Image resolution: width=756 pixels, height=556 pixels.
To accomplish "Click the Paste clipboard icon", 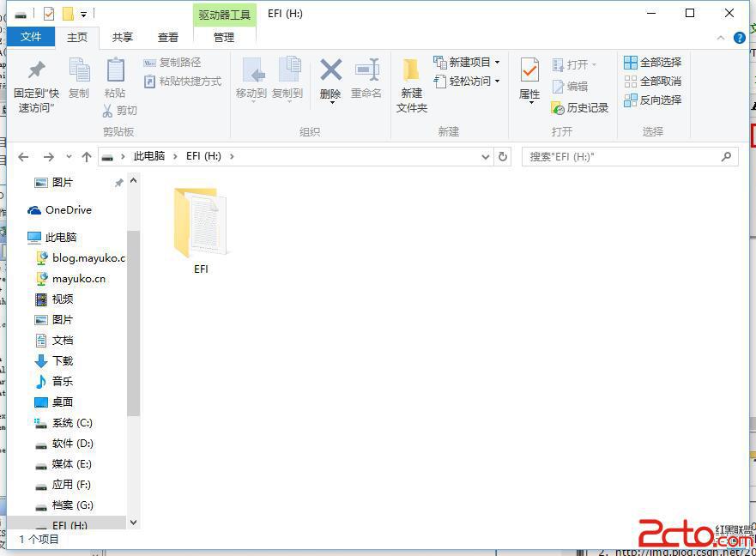I will pyautogui.click(x=115, y=70).
